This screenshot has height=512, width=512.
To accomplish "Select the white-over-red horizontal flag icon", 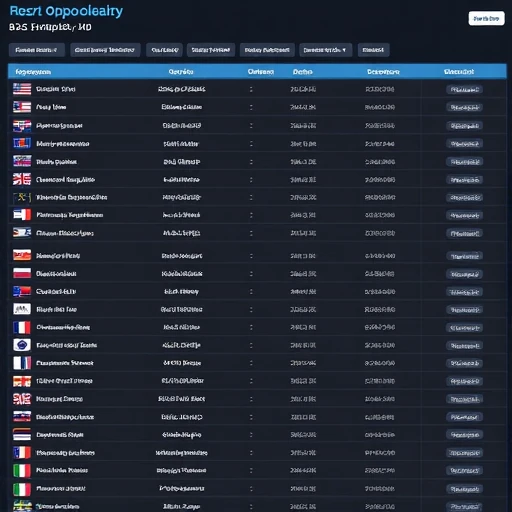I will click(x=22, y=273).
